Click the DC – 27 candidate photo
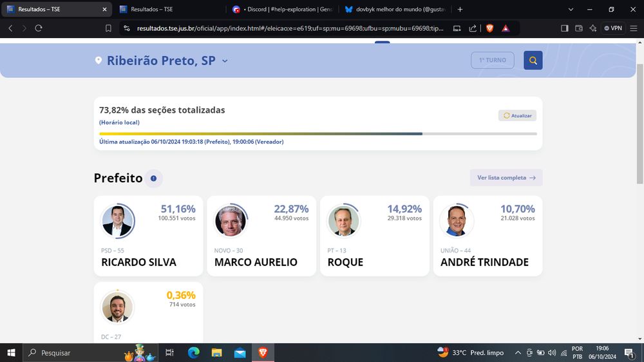Viewport: 644px width, 362px height. [x=117, y=307]
